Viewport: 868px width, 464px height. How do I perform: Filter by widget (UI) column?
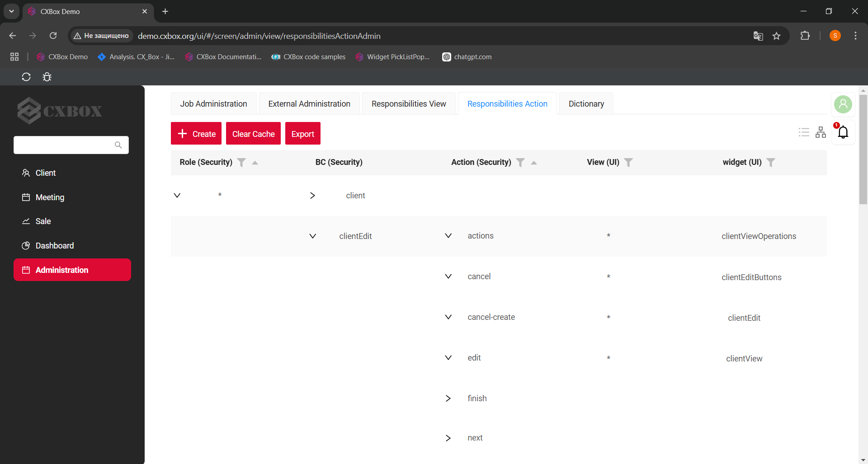771,163
